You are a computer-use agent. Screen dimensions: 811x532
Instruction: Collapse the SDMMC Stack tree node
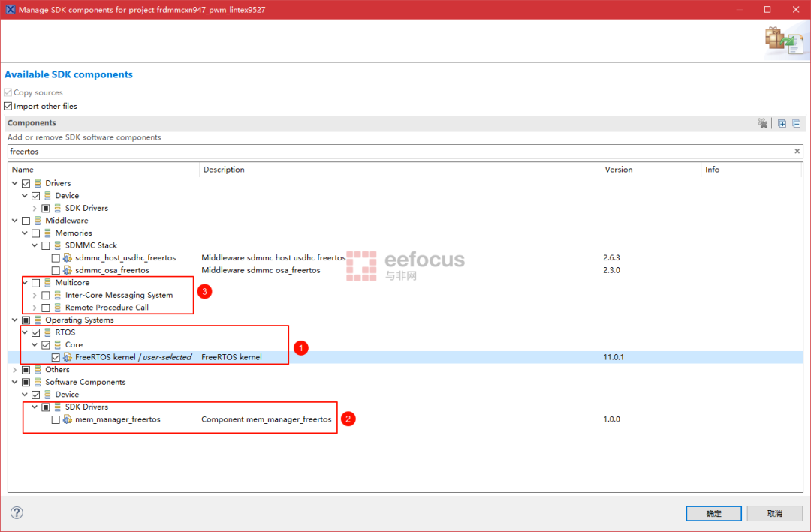35,245
